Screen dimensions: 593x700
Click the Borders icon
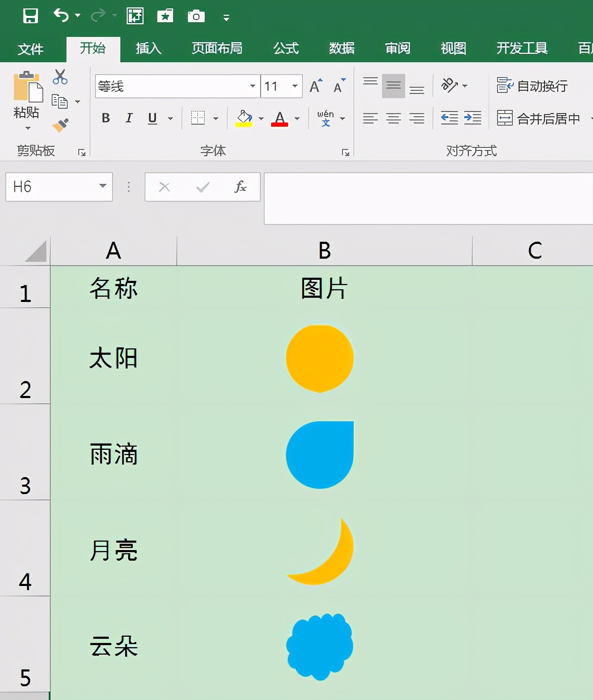(198, 118)
